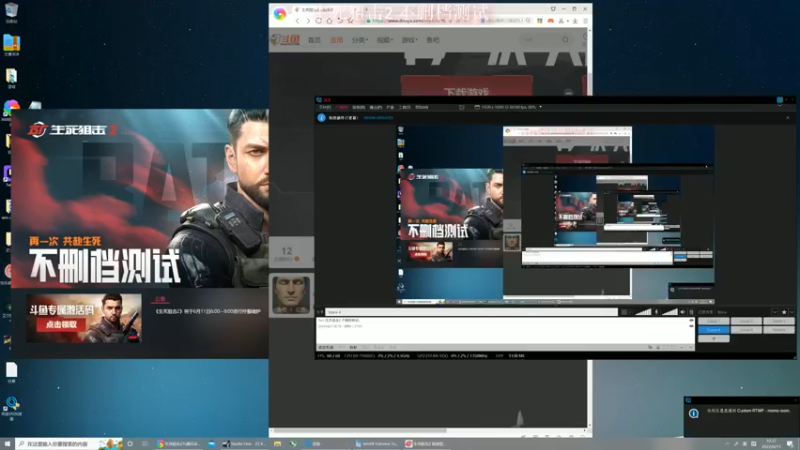Bookmark the page with the star icon
Screen dimensions: 800x450
[350, 21]
